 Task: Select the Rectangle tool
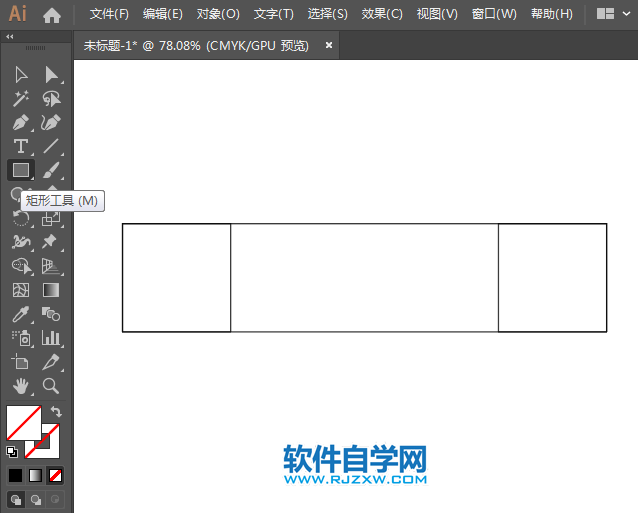coord(21,170)
